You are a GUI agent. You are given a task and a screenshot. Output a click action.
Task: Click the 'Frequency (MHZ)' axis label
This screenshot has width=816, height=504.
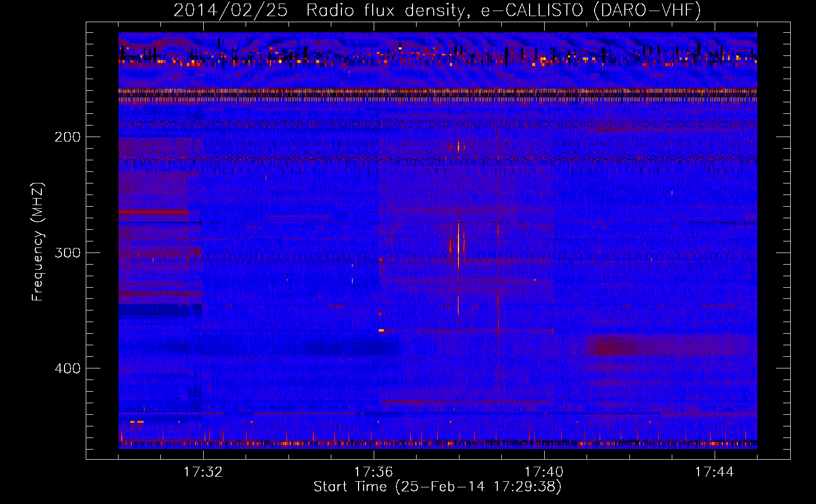(38, 242)
